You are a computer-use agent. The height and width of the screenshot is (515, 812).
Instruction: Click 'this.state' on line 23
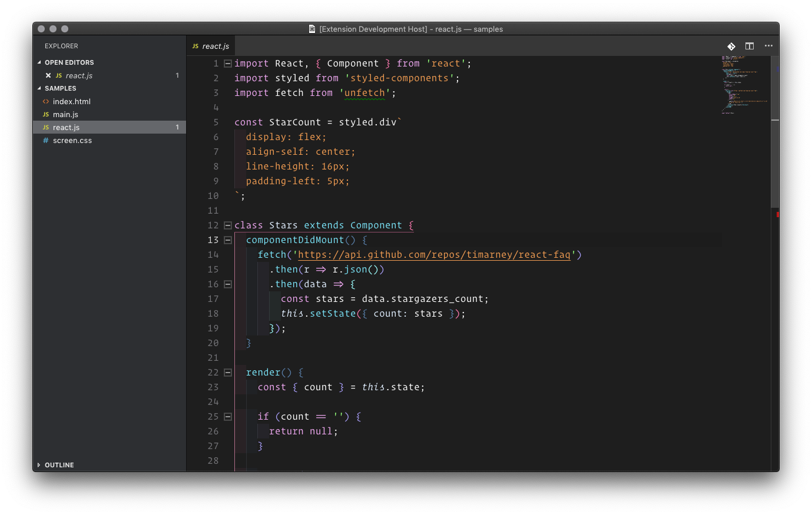click(x=391, y=387)
